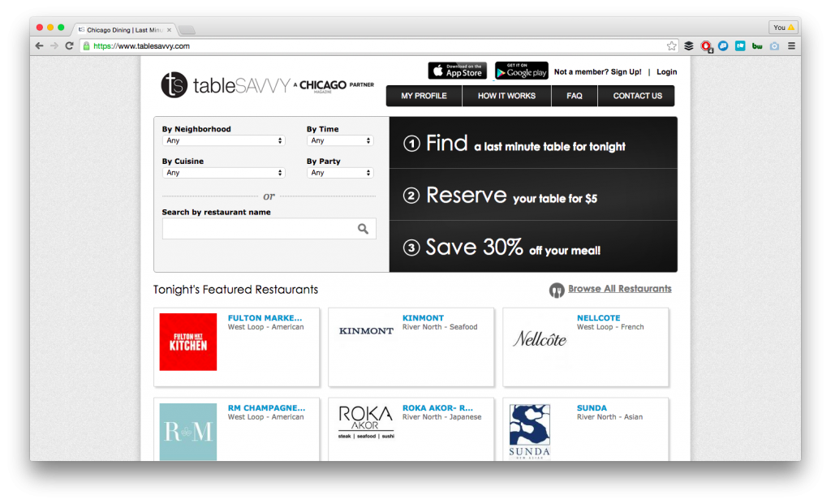Click the Nellcôte script logo thumbnail

tap(540, 338)
